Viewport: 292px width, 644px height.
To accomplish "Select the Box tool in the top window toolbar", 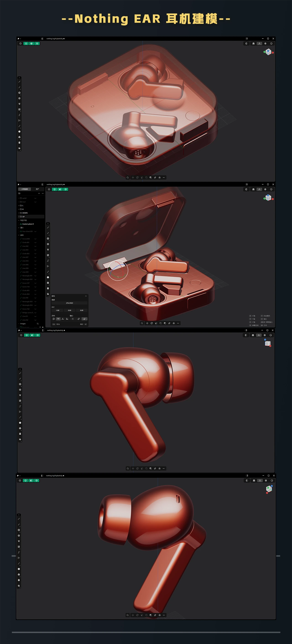I will click(x=19, y=137).
